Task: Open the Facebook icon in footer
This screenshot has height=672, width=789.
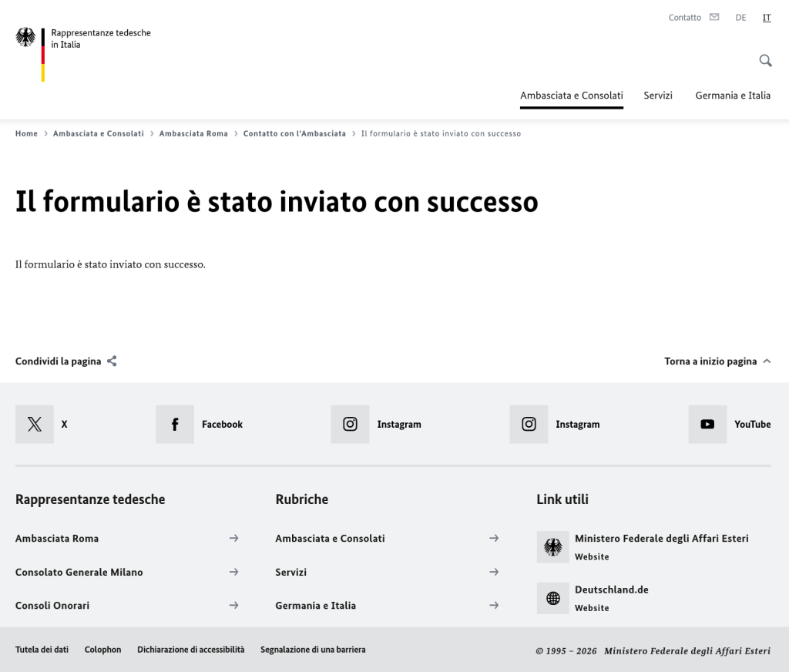Action: click(x=175, y=424)
